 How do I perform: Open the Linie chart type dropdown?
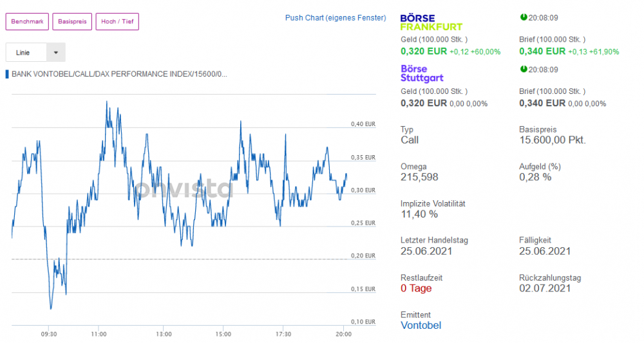click(x=35, y=52)
